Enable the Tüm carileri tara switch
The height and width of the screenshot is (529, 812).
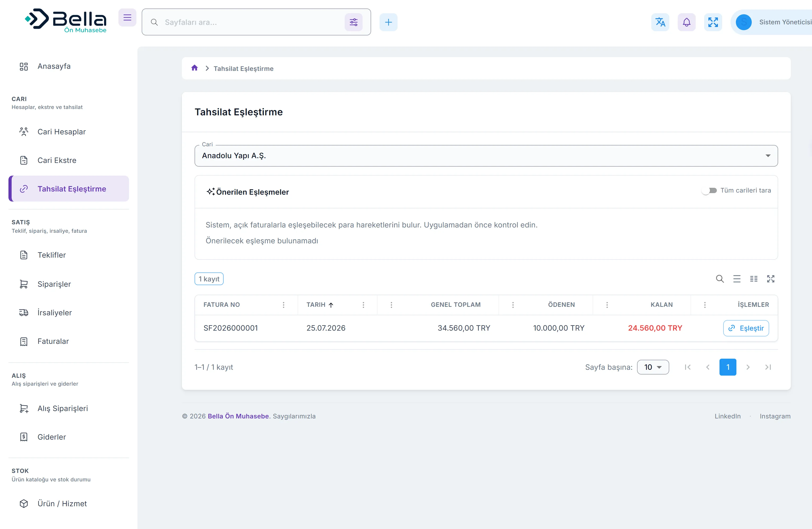(x=709, y=190)
